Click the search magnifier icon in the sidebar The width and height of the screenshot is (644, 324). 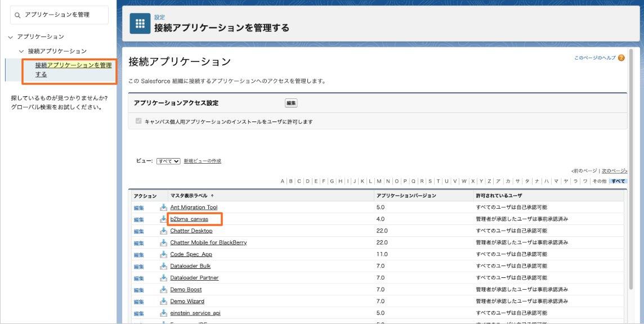(x=17, y=15)
